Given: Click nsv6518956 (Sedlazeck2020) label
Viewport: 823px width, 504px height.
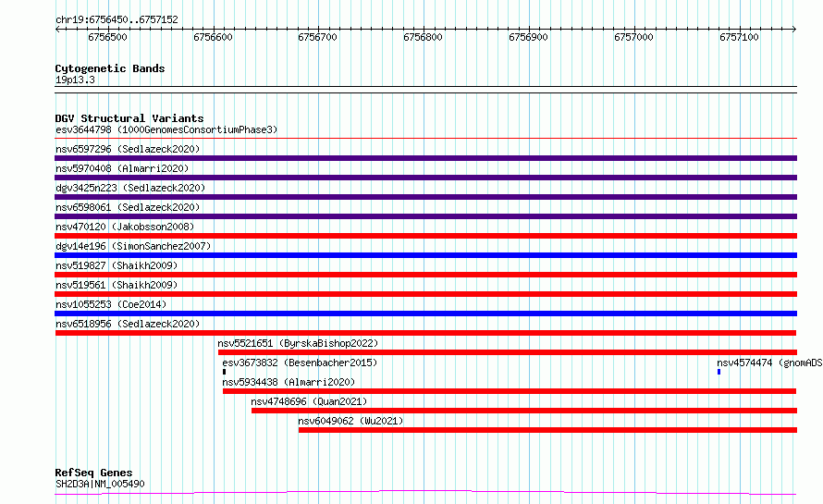Looking at the screenshot, I should 128,324.
